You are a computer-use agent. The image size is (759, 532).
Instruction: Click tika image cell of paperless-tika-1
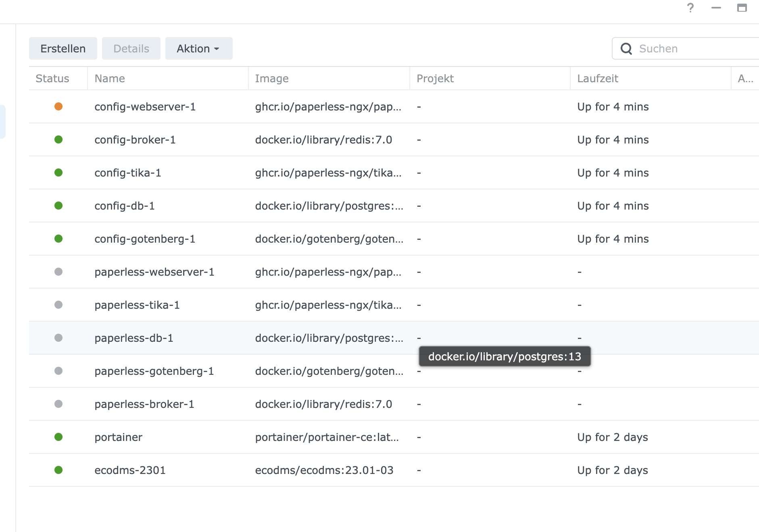[328, 305]
